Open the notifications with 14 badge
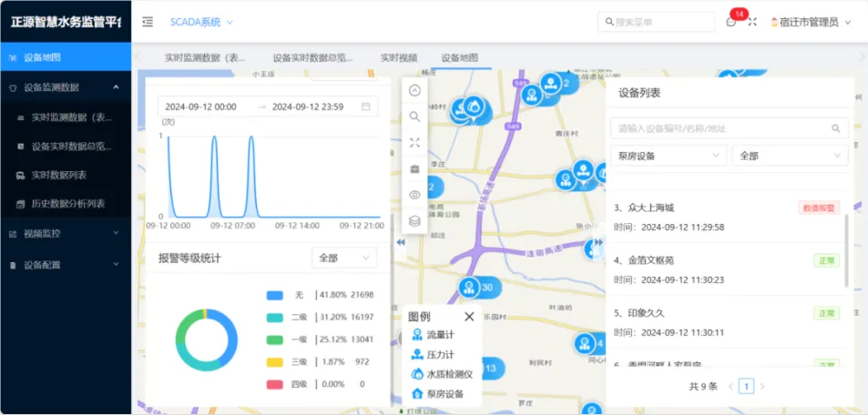Screen dimensions: 868x415 731,22
